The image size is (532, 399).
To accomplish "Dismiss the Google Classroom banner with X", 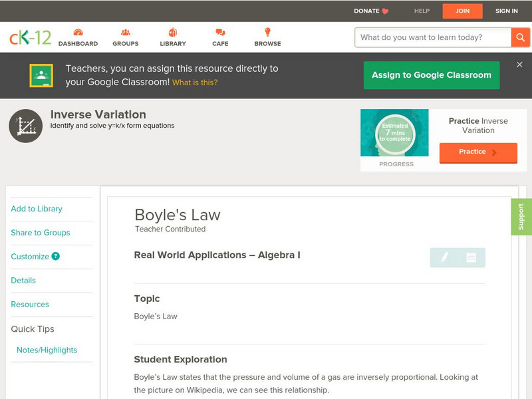I will (520, 65).
